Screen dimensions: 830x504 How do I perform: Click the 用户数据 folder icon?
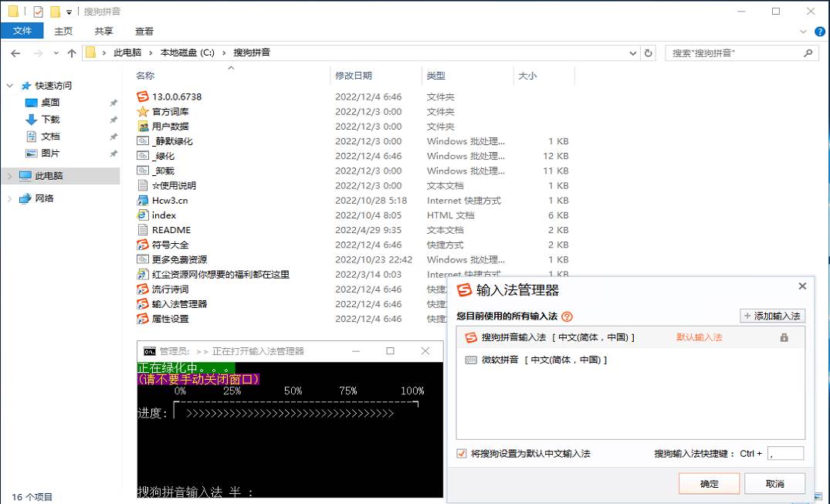[x=142, y=126]
